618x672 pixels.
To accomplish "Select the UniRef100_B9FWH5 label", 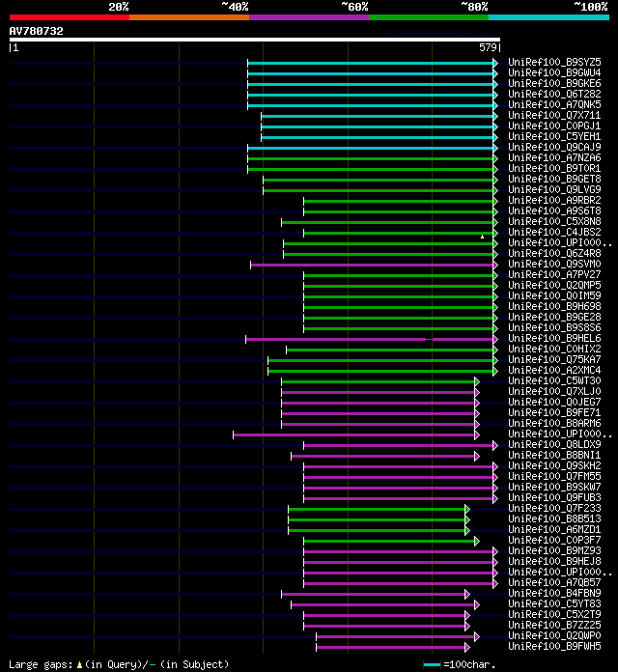I will 554,646.
